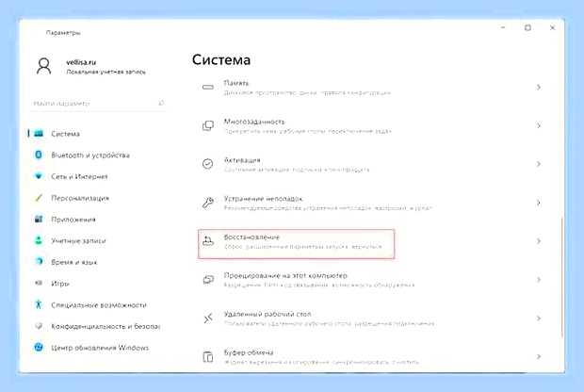Click the Память storage drive icon

(208, 88)
